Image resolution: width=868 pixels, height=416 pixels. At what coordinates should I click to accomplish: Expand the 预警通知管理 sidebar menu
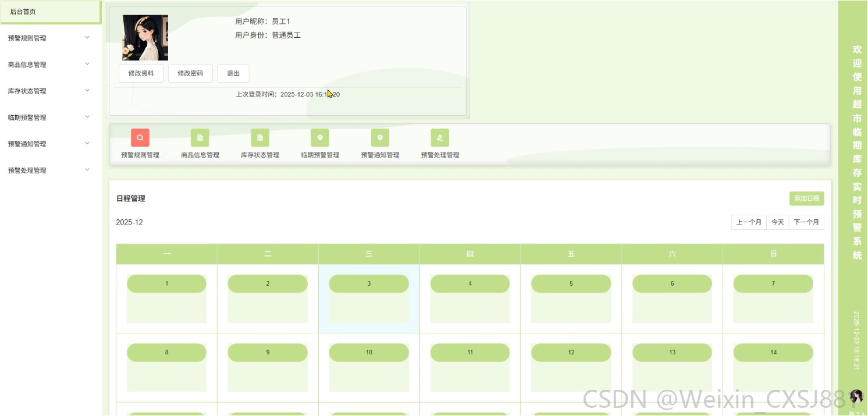[x=51, y=144]
